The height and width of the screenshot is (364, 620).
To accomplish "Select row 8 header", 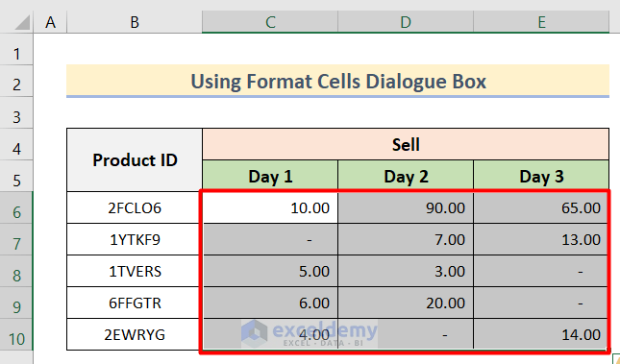I will coord(16,271).
